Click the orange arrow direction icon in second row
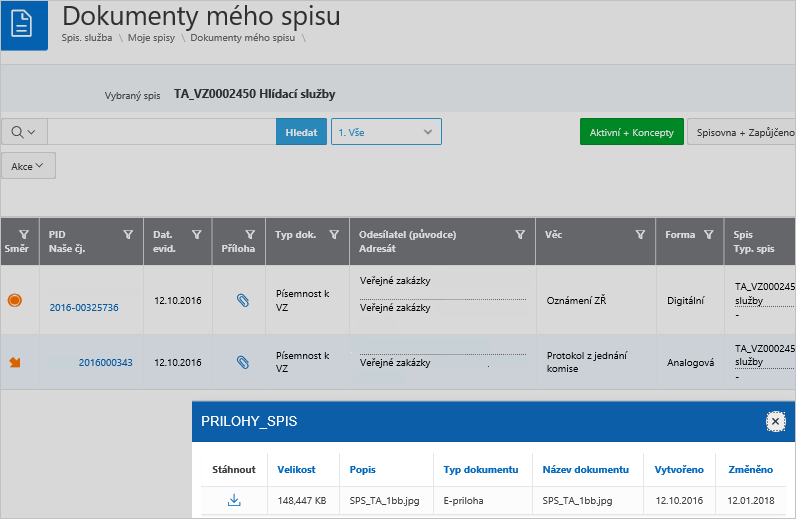Viewport: 796px width, 519px height. pyautogui.click(x=15, y=362)
